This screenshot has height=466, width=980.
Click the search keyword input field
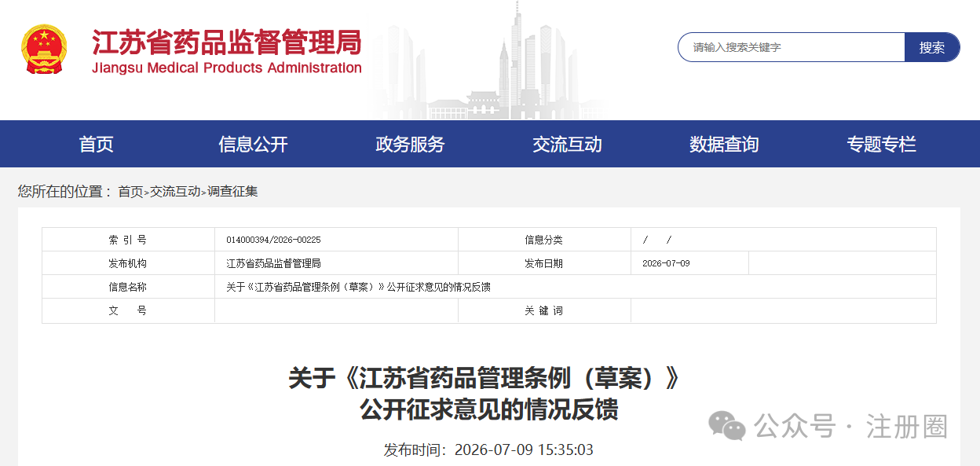(792, 47)
